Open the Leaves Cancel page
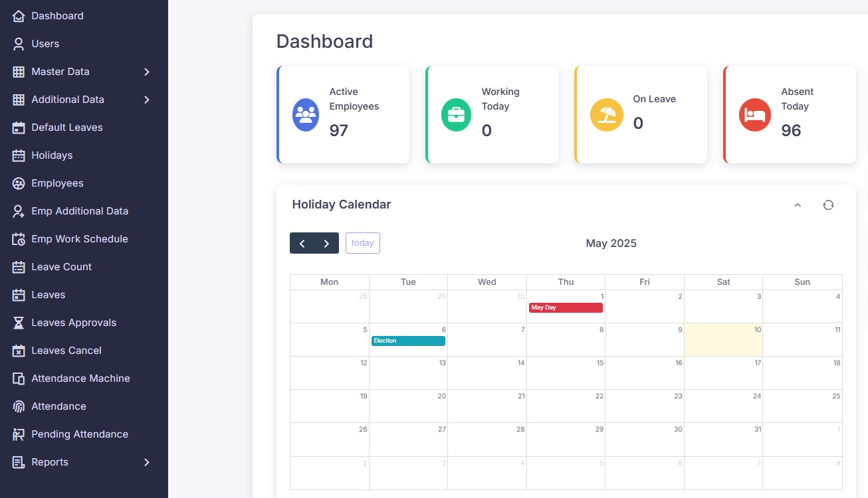The image size is (868, 498). pos(64,351)
